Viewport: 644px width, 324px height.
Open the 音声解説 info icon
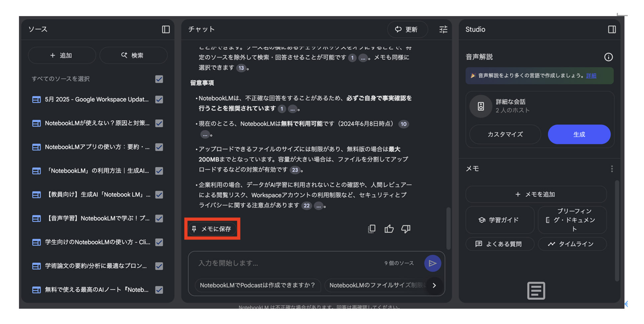pos(608,57)
